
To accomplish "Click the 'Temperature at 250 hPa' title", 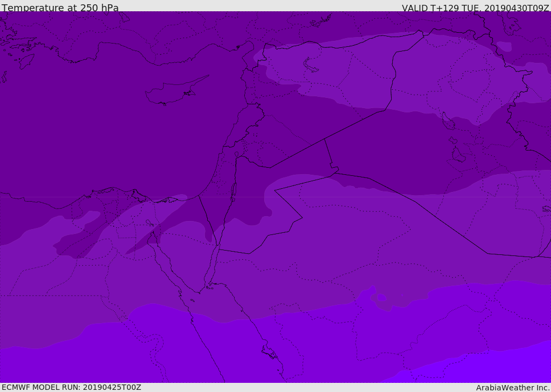I will coord(60,8).
